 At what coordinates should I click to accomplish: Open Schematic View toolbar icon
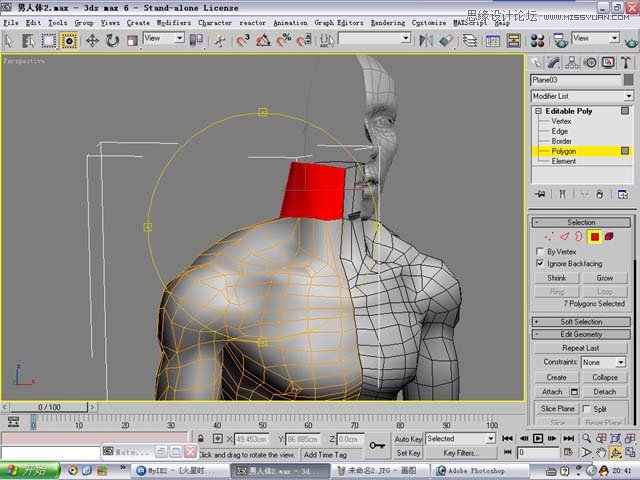(513, 40)
